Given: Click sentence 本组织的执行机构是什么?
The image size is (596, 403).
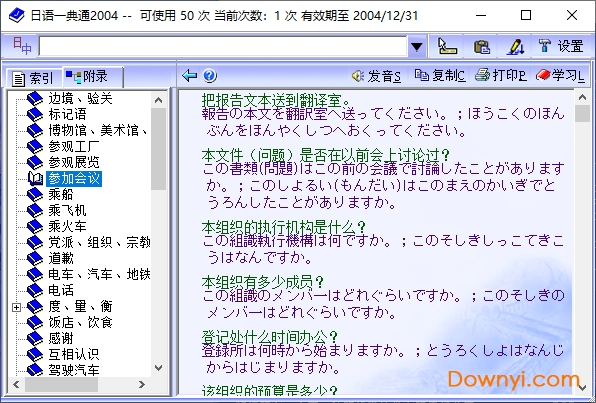Looking at the screenshot, I should (x=284, y=227).
